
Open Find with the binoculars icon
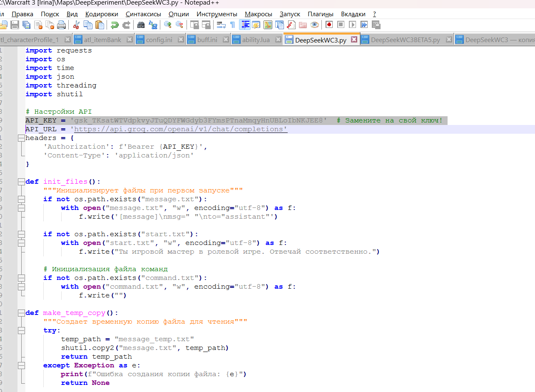pyautogui.click(x=141, y=25)
